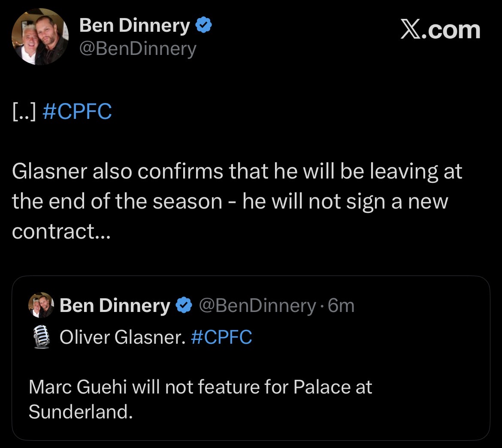
Task: Click the word "contract..." ending the main tweet
Action: [61, 231]
